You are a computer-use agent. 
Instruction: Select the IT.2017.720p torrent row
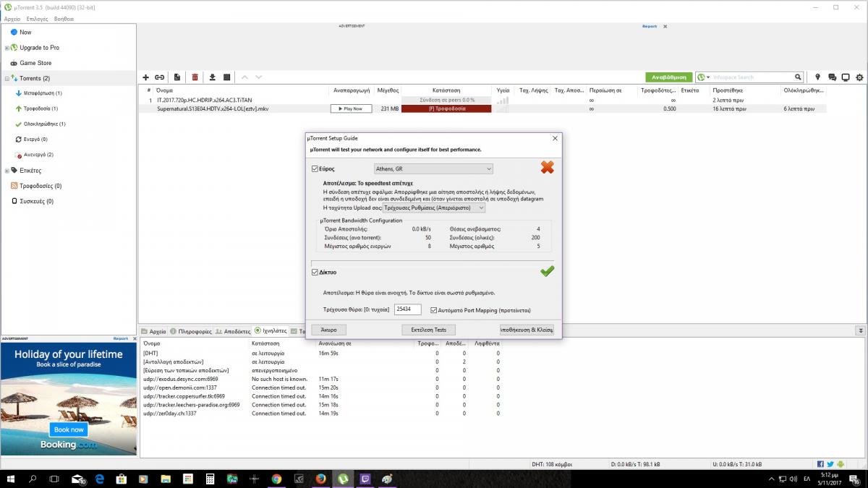click(481, 100)
